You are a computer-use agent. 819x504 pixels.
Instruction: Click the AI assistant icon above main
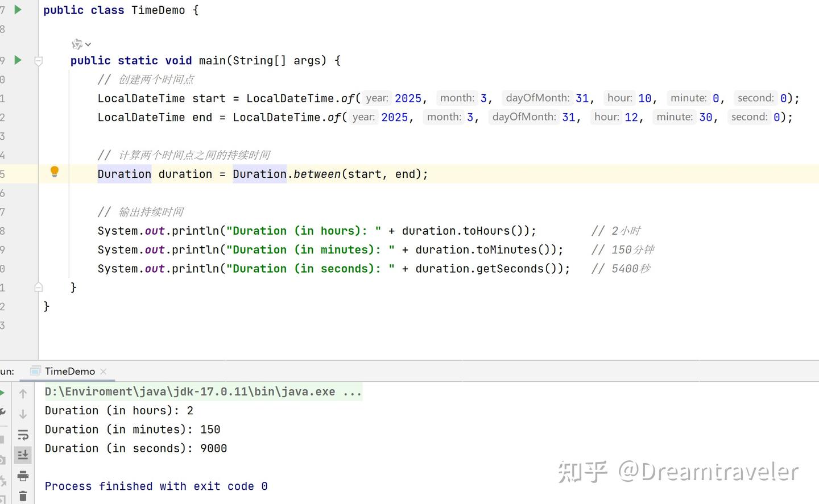[77, 44]
